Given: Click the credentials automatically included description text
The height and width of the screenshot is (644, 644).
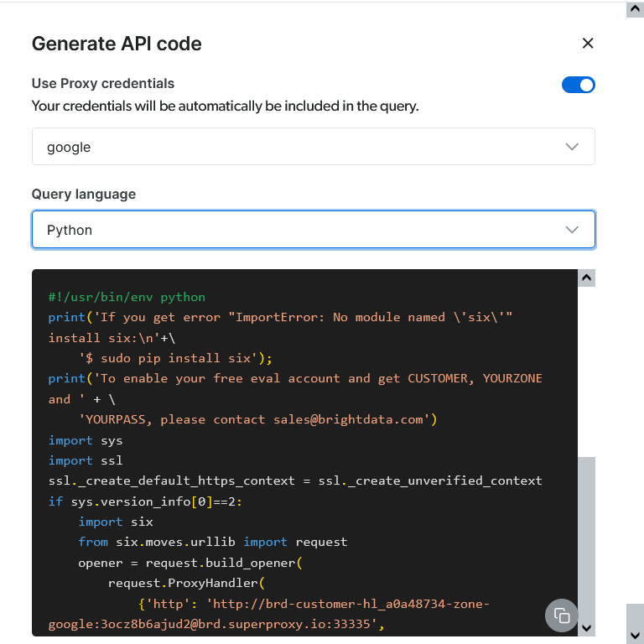Looking at the screenshot, I should pyautogui.click(x=225, y=106).
